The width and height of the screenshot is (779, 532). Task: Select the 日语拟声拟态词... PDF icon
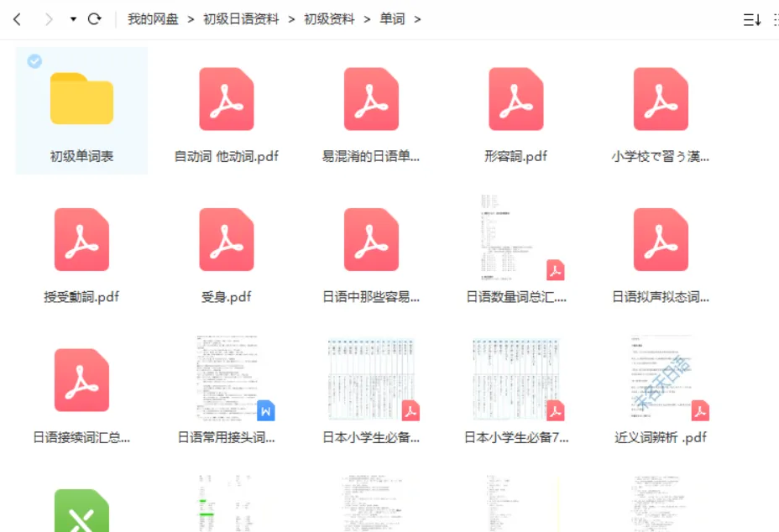point(661,239)
